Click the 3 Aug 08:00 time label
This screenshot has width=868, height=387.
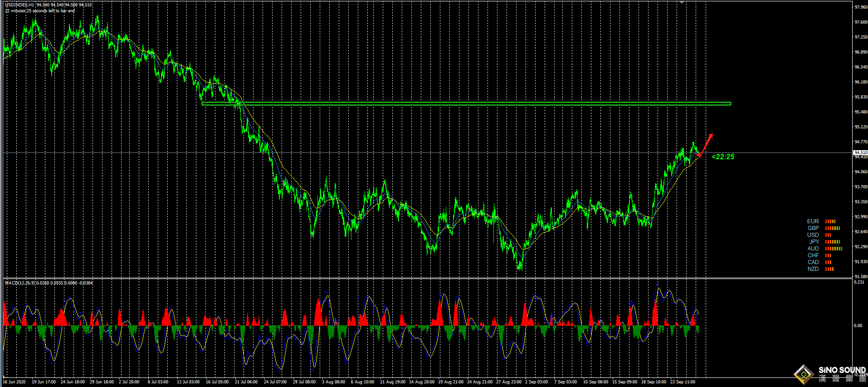[x=333, y=382]
